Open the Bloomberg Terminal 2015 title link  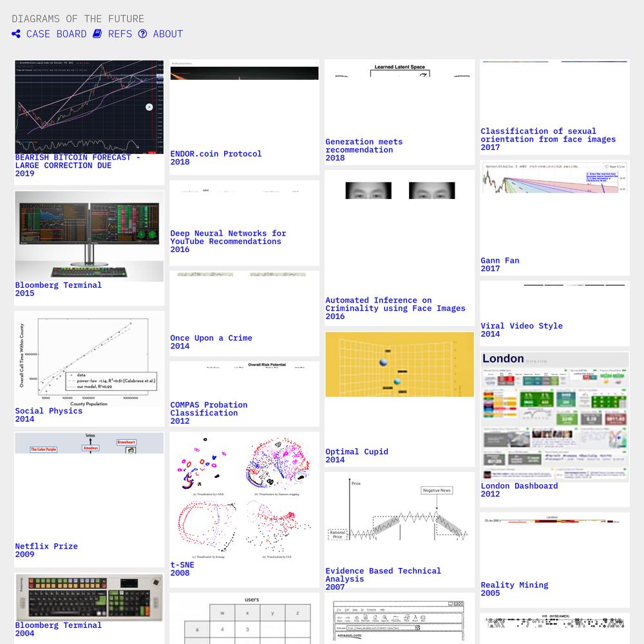[59, 285]
